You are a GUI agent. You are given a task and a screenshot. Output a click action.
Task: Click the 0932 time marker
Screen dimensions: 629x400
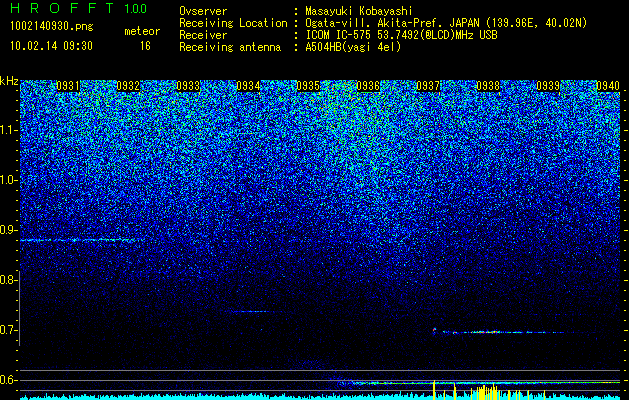click(128, 86)
